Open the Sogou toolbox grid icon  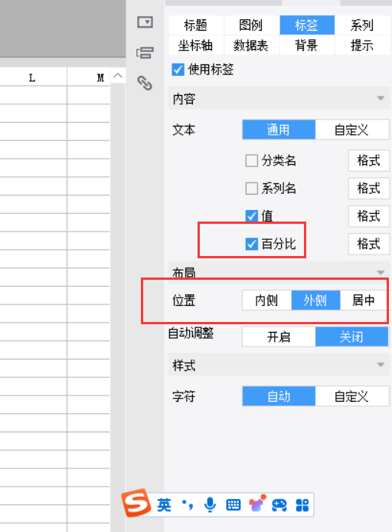pyautogui.click(x=302, y=505)
